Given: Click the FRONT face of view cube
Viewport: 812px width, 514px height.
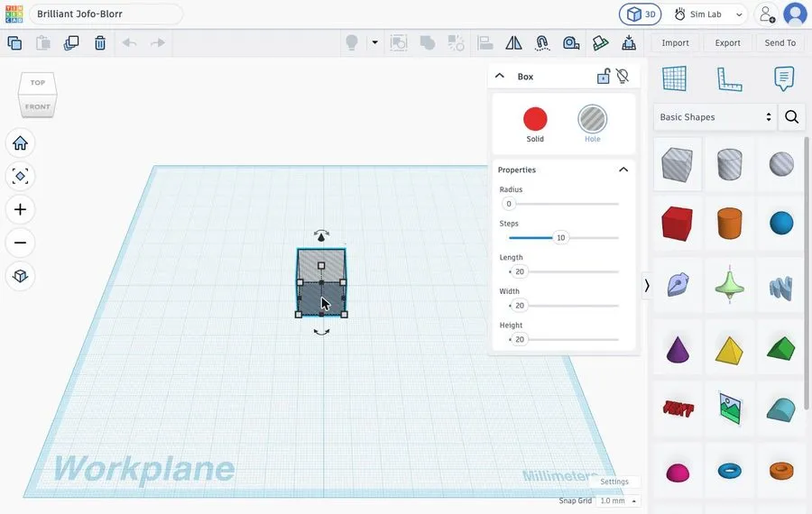Looking at the screenshot, I should tap(37, 106).
